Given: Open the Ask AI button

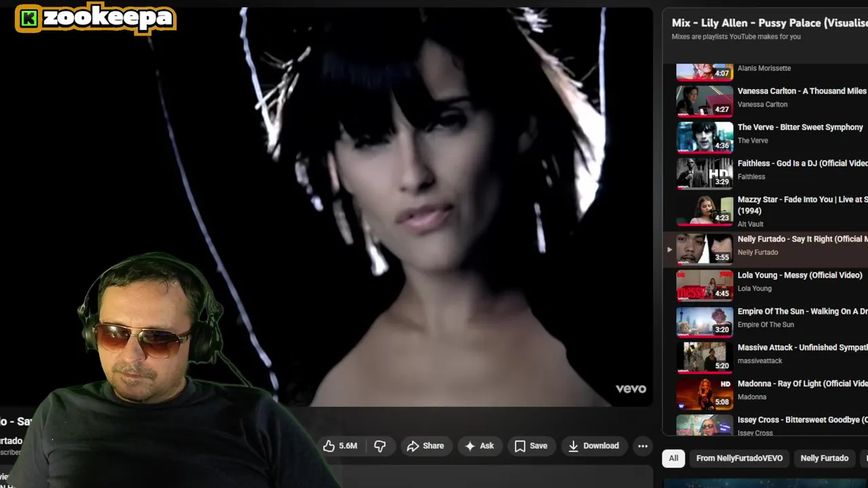Looking at the screenshot, I should (479, 446).
